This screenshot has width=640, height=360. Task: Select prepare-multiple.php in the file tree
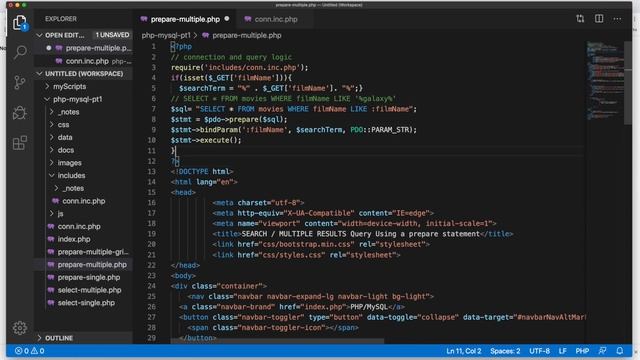[x=92, y=264]
